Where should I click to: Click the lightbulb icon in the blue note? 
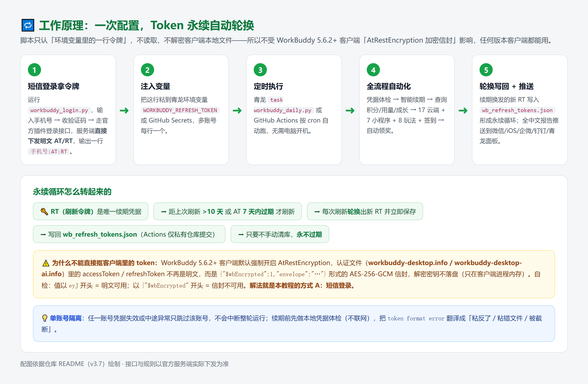[45, 318]
